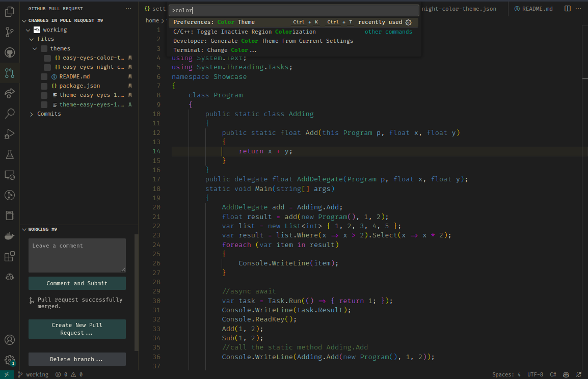Check the added theme-easy-eyes-1… file checkbox
Screen dimensions: 588x379
point(44,104)
